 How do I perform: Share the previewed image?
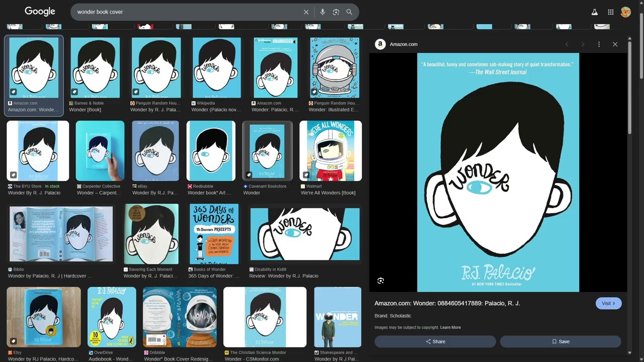tap(435, 341)
